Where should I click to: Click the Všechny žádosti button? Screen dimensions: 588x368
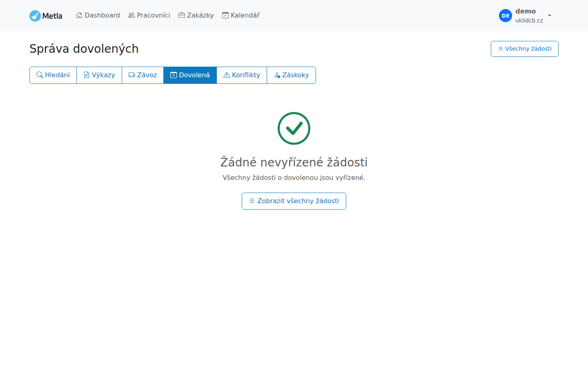(x=525, y=49)
